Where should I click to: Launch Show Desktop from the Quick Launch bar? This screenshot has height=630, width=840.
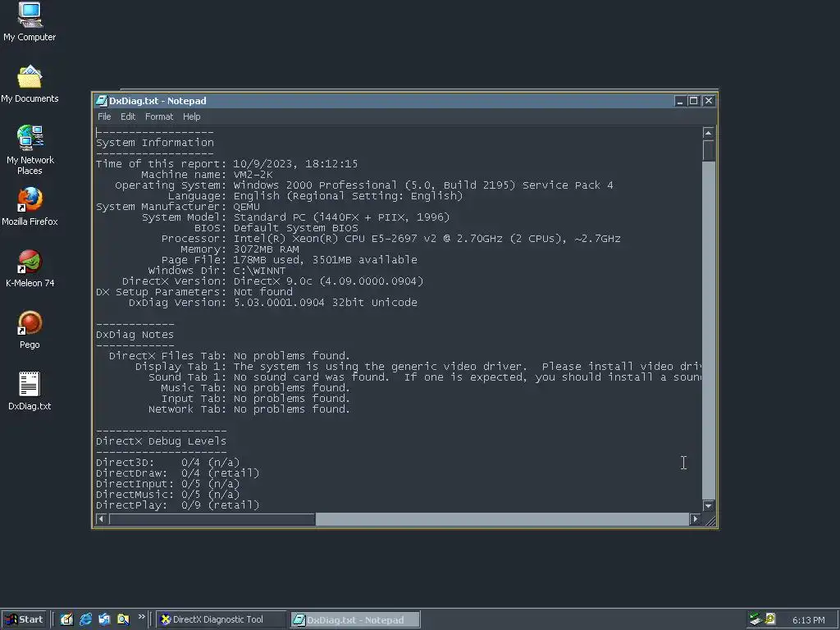[66, 619]
